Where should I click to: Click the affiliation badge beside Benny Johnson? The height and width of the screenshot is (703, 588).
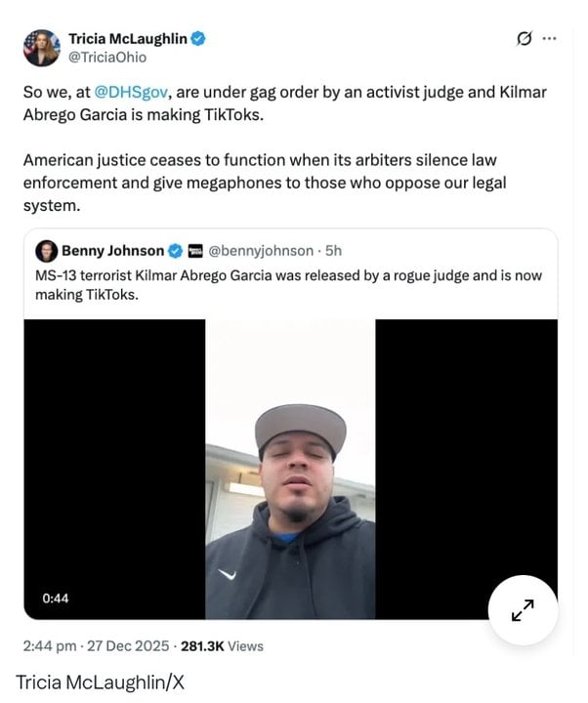click(193, 251)
